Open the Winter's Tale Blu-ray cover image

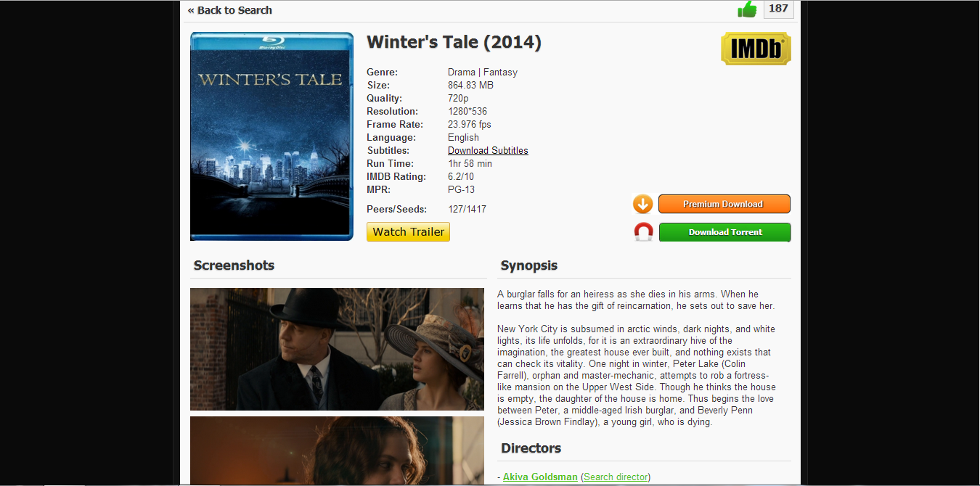click(271, 136)
